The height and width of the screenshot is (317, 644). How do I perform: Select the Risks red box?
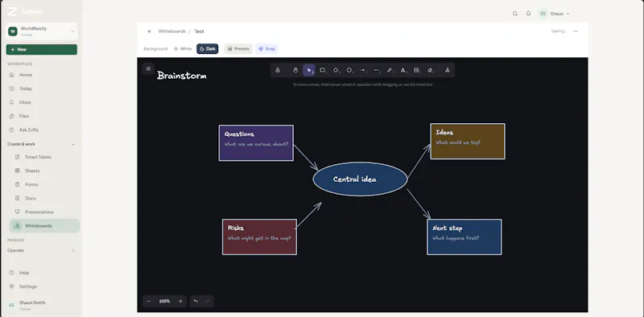click(x=259, y=237)
